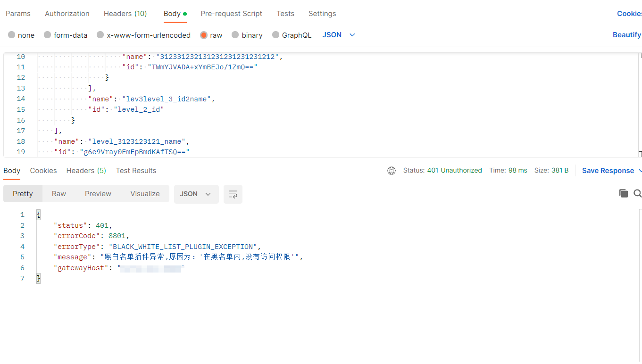The width and height of the screenshot is (642, 364).
Task: Click the wrap lines icon in response toolbar
Action: click(233, 194)
